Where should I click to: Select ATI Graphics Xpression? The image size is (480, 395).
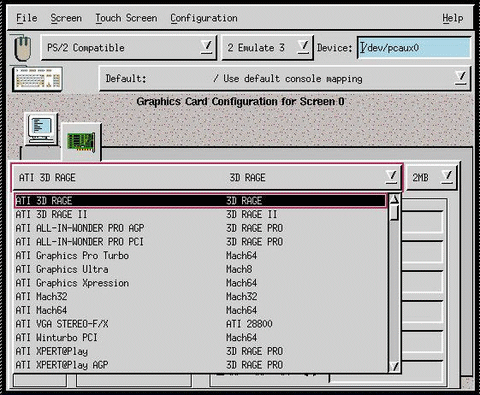click(201, 283)
